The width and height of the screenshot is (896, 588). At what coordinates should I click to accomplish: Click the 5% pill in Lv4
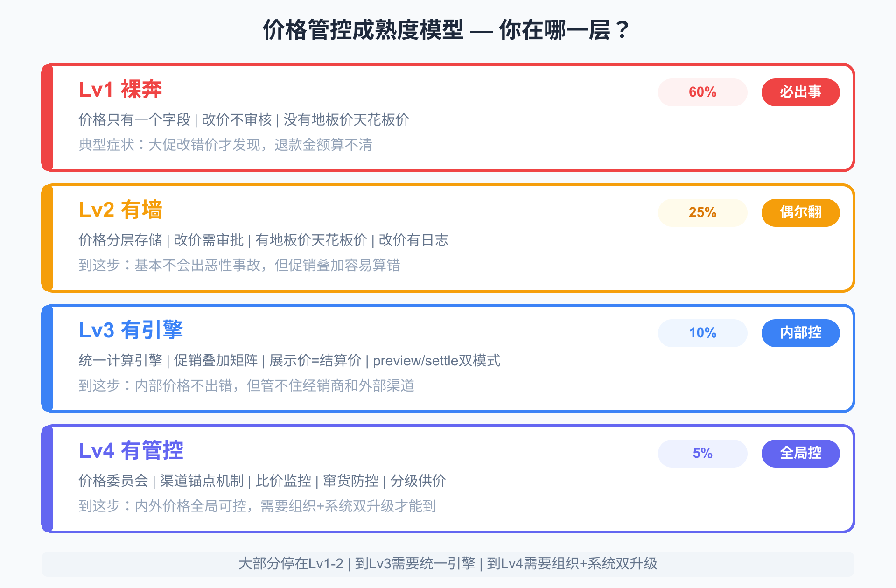tap(702, 453)
